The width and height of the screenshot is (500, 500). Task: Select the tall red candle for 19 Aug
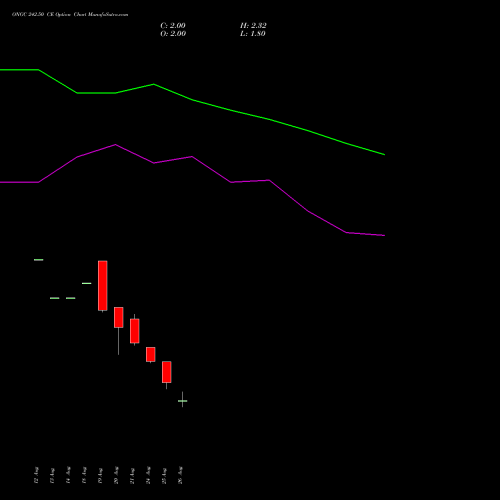[103, 286]
